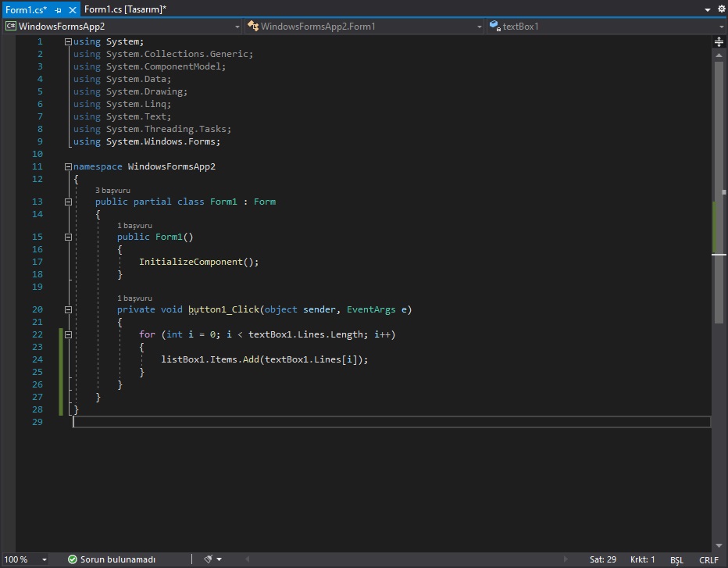Click the split editor handle icon
728x568 pixels.
pyautogui.click(x=719, y=41)
